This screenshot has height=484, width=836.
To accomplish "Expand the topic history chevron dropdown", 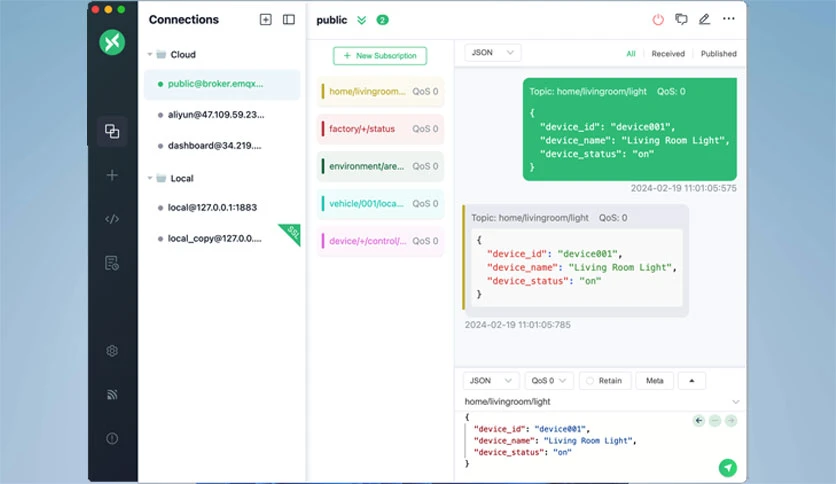I will pyautogui.click(x=736, y=401).
